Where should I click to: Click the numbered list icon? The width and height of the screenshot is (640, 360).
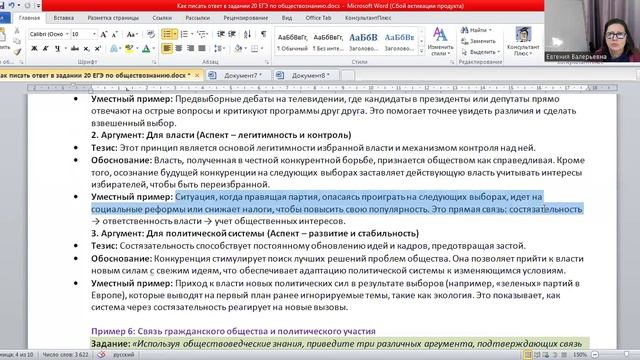pos(184,34)
